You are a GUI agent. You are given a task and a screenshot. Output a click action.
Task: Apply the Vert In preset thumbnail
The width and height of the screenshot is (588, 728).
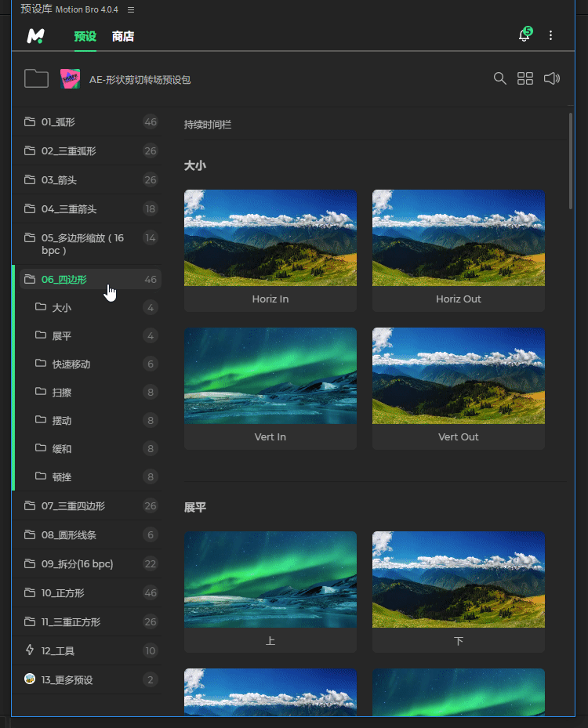[270, 375]
